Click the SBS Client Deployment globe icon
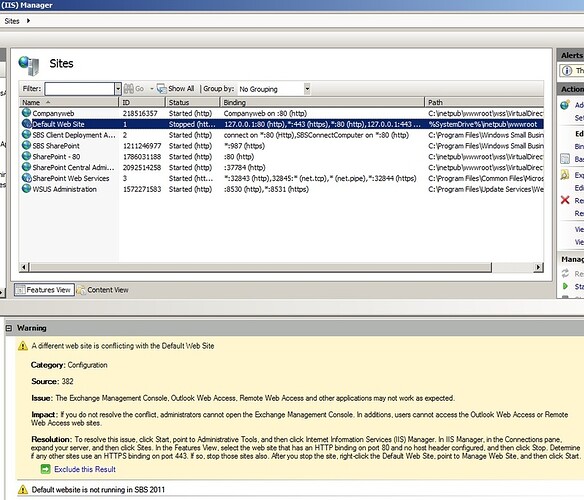 pyautogui.click(x=26, y=134)
